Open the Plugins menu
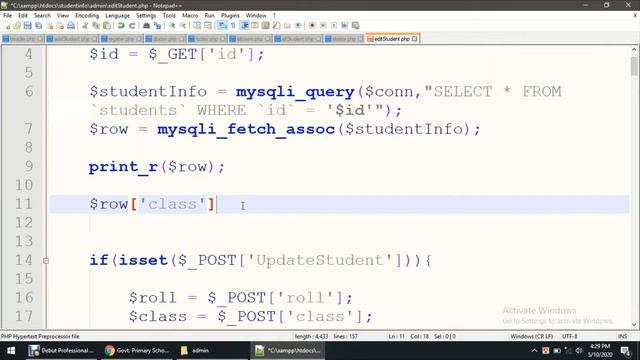This screenshot has width=640, height=360. coord(230,16)
